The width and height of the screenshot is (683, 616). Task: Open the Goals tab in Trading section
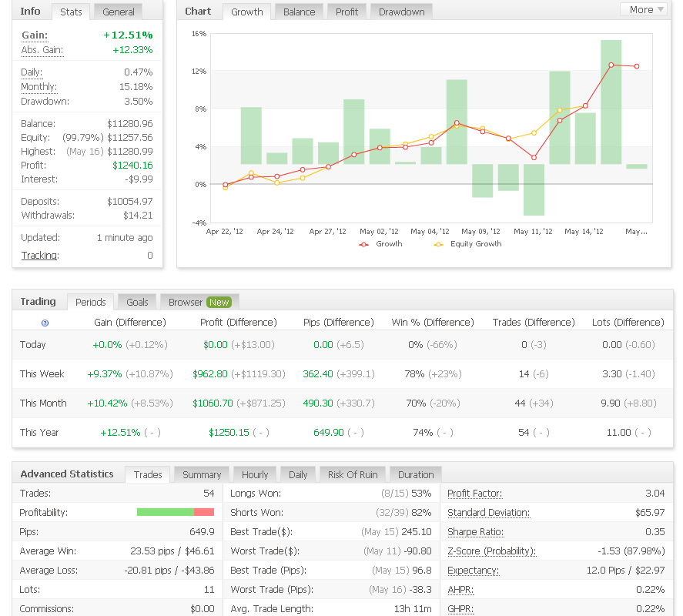point(137,302)
